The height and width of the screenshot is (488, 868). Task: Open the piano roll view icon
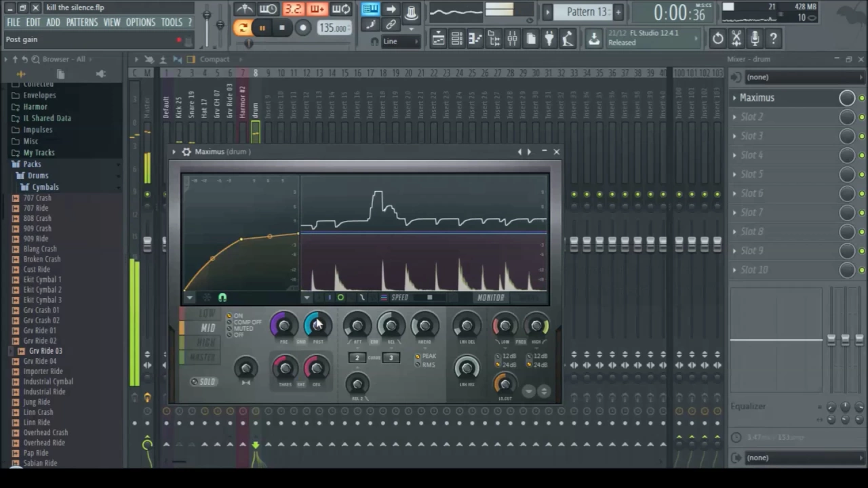pos(475,39)
